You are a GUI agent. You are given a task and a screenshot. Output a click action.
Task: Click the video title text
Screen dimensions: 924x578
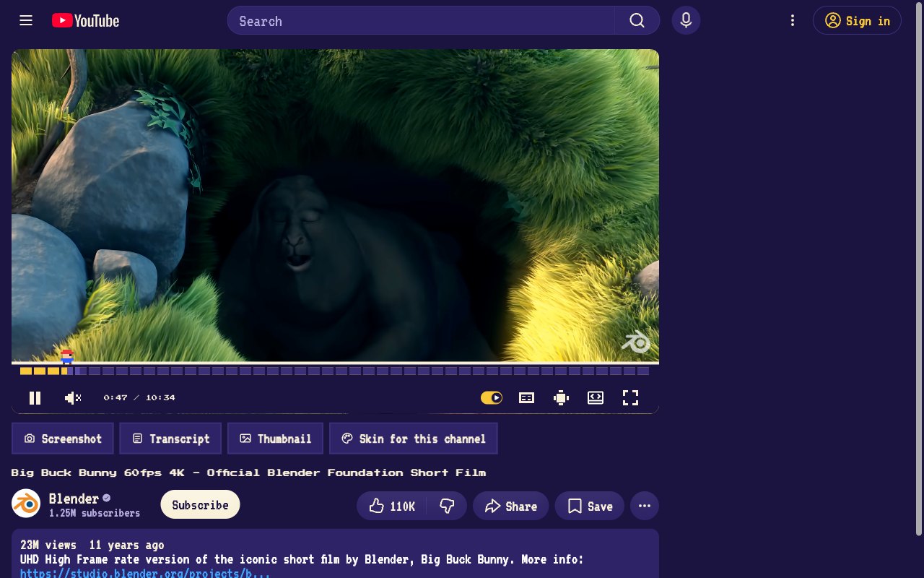248,473
